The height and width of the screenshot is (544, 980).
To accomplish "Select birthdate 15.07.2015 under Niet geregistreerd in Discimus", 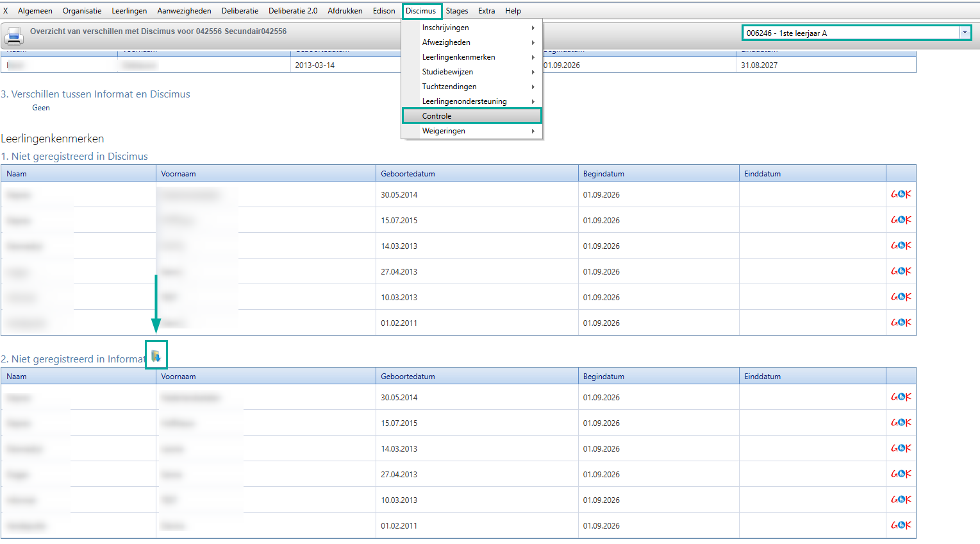I will [399, 221].
